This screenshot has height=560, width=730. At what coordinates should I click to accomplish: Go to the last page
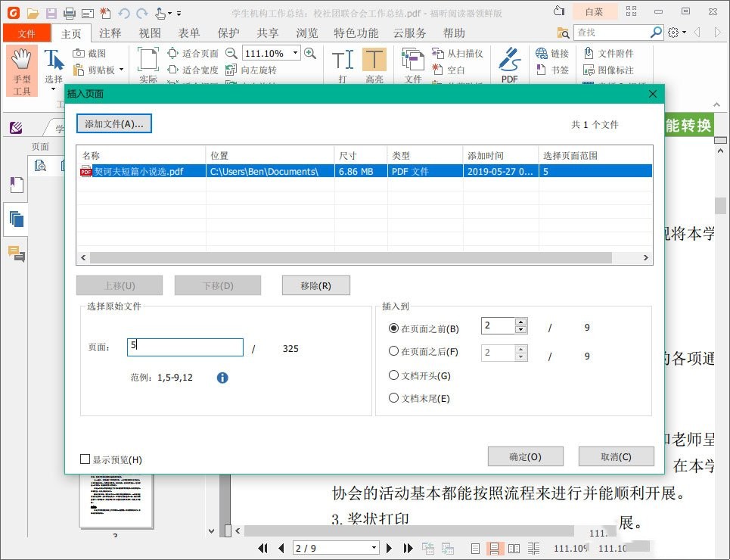click(x=408, y=548)
